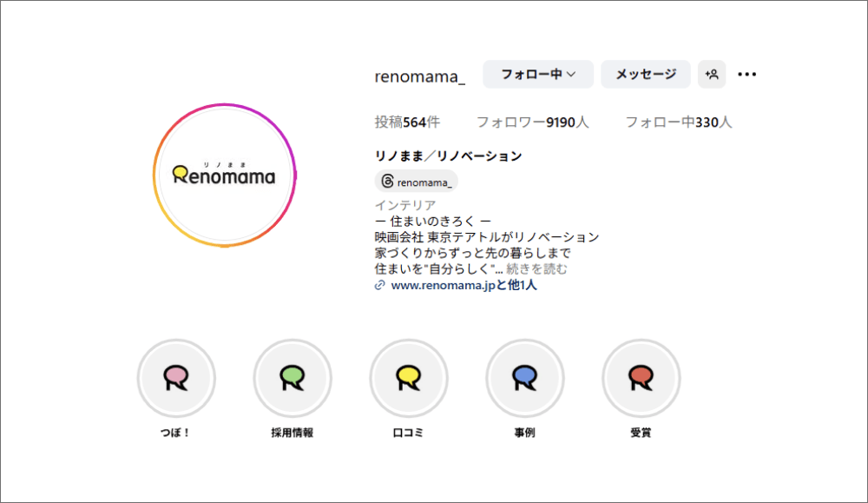This screenshot has width=868, height=503.
Task: Click the 口コミ highlight label
Action: (409, 433)
